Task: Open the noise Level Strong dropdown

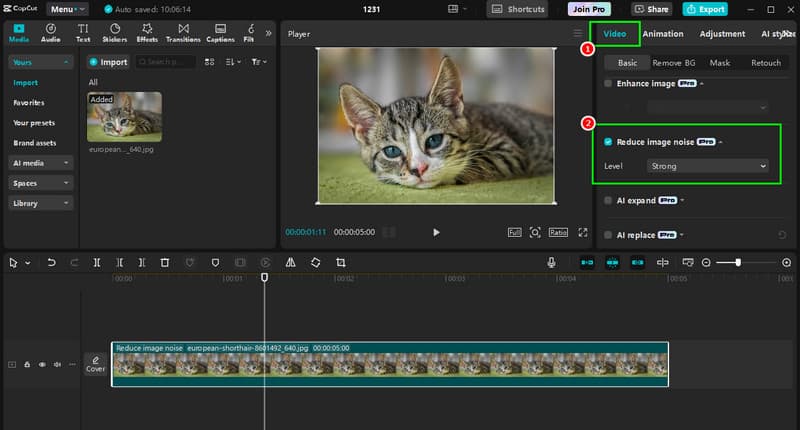Action: [x=708, y=166]
